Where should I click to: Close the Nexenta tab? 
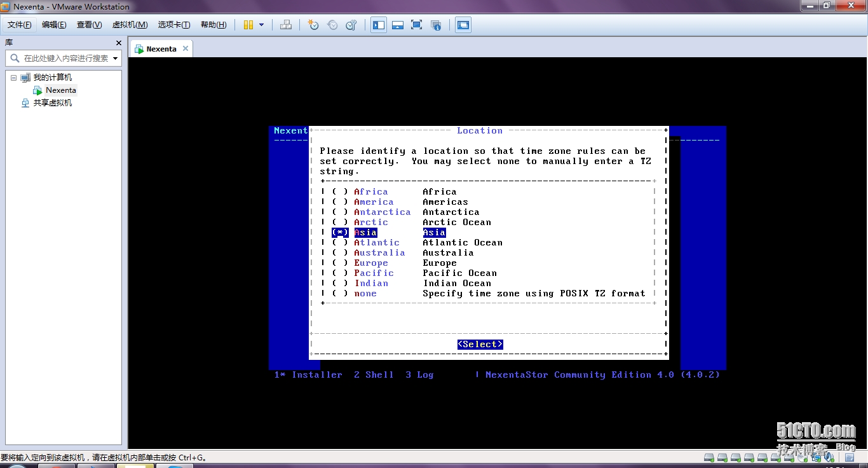186,48
